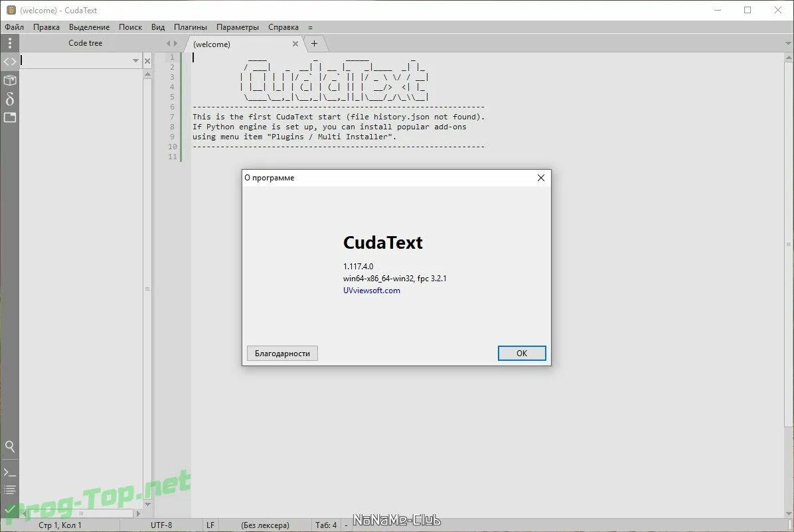Open the Вид menu
The image size is (794, 532).
coord(158,27)
